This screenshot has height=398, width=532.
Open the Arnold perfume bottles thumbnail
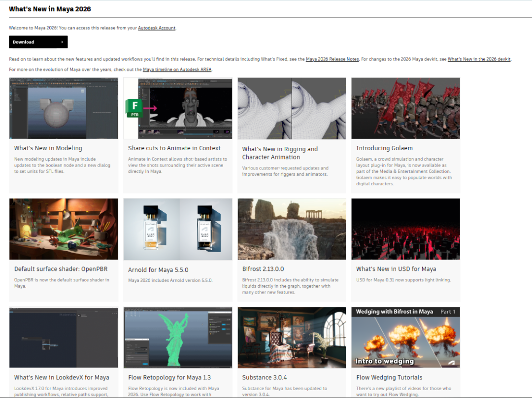(x=178, y=229)
